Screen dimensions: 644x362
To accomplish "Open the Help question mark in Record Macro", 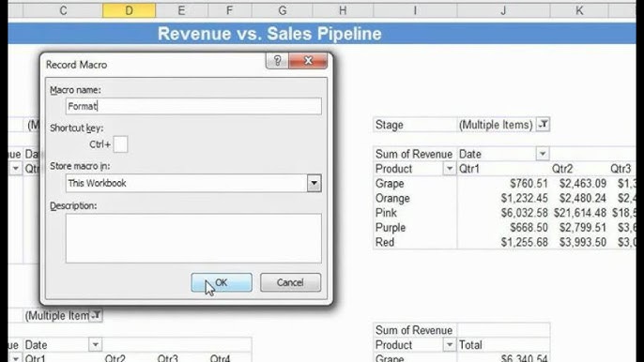I will tap(277, 61).
